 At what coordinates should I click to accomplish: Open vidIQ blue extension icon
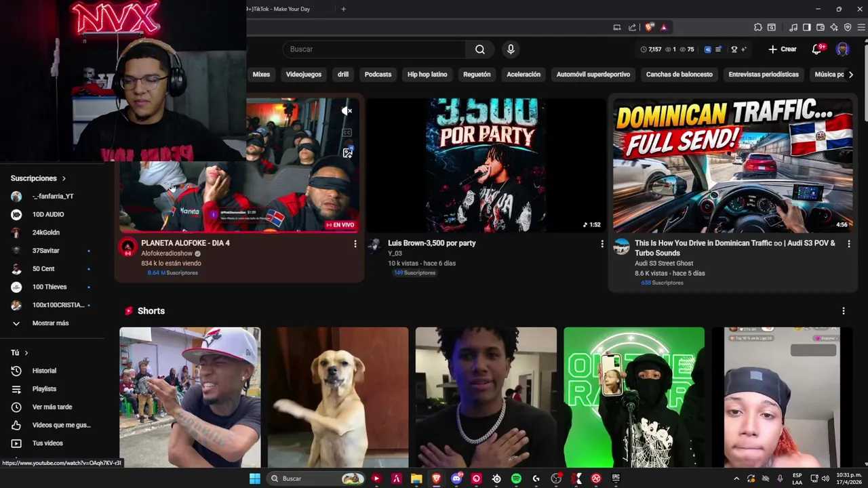coord(707,49)
